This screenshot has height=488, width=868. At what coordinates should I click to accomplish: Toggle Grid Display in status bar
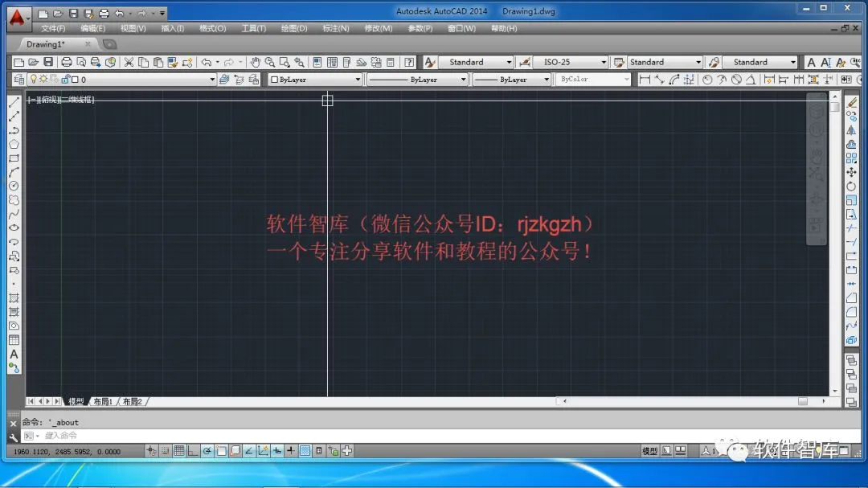coord(178,451)
